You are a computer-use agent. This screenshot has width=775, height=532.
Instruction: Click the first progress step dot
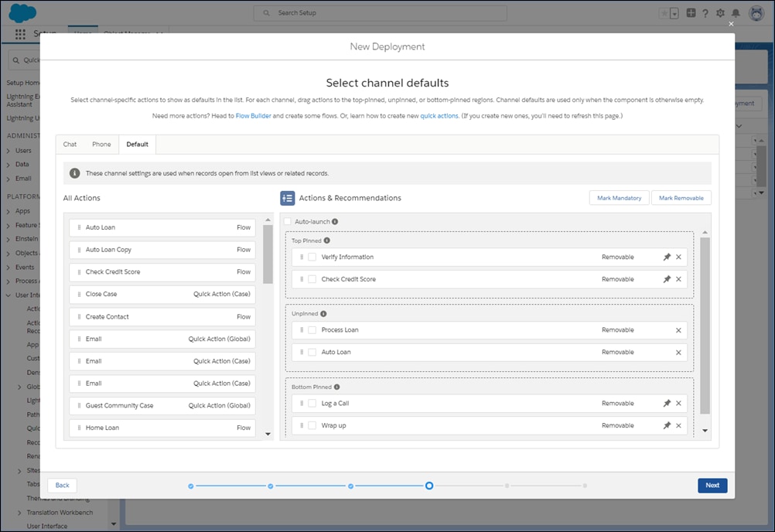pyautogui.click(x=191, y=486)
